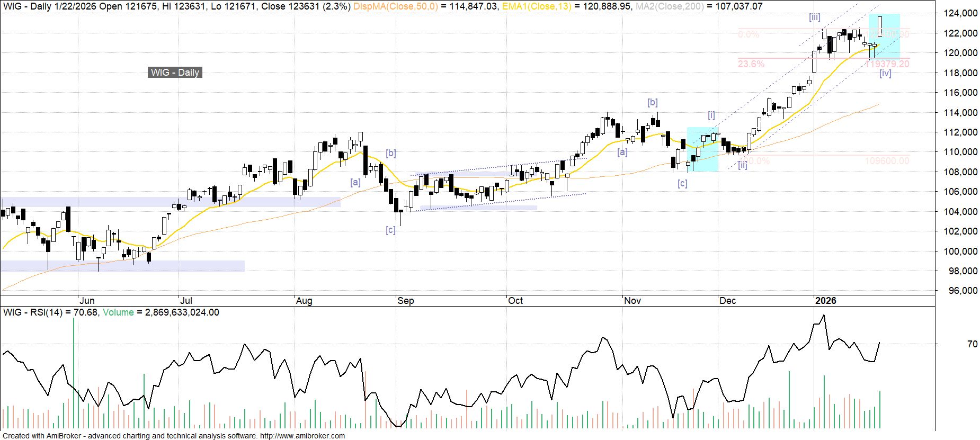Click the cyan highlighted box in late November
Viewport: 980px width, 440px height.
(x=702, y=149)
